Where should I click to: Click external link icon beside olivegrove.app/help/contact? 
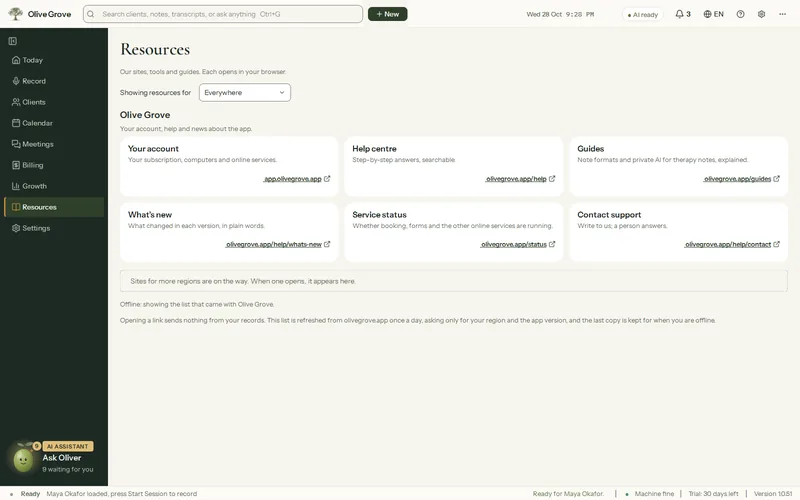pos(777,244)
